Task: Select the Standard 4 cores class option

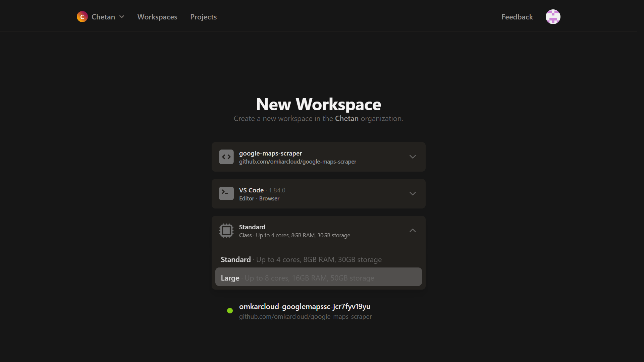Action: (x=301, y=260)
